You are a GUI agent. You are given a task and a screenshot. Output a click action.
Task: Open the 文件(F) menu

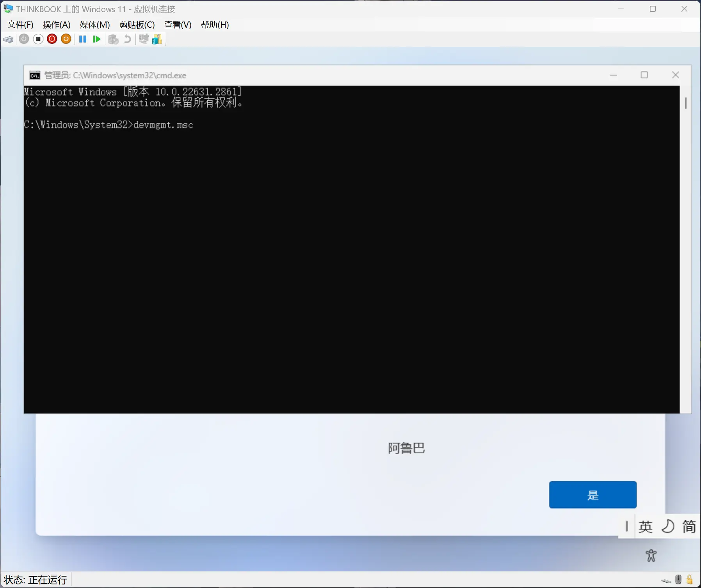20,25
